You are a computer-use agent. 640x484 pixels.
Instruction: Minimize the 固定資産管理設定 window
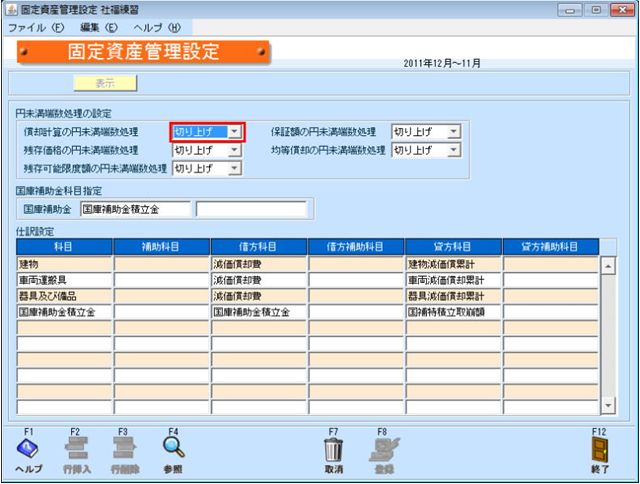point(570,10)
